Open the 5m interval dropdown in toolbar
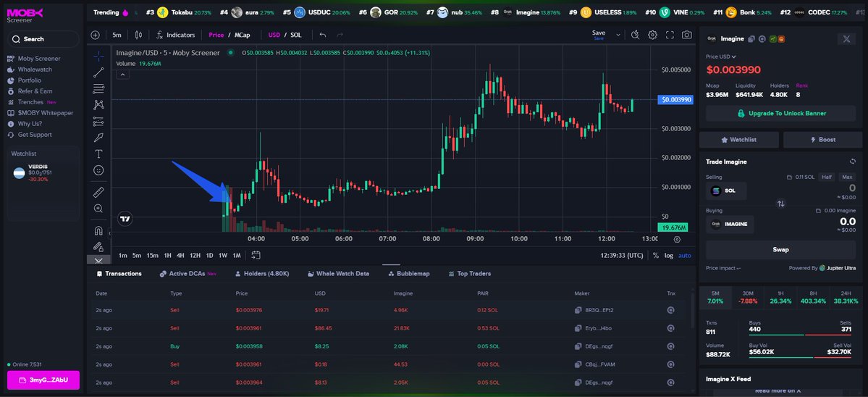The width and height of the screenshot is (868, 397). pos(117,35)
